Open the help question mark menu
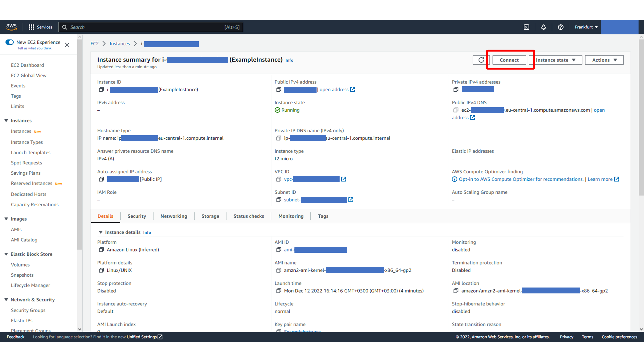This screenshot has width=644, height=362. (x=561, y=27)
